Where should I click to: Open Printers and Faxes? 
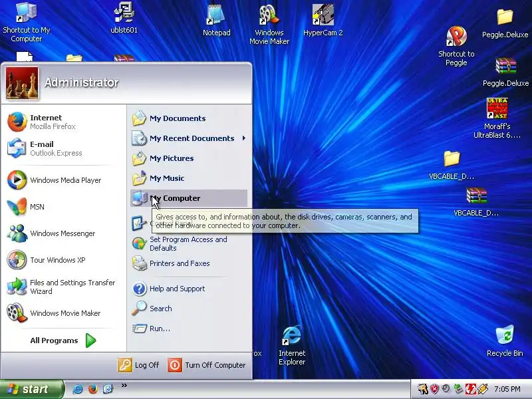[189, 263]
